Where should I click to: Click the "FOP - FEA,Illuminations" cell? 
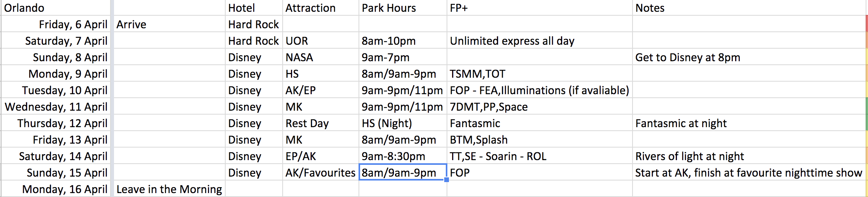pyautogui.click(x=539, y=90)
